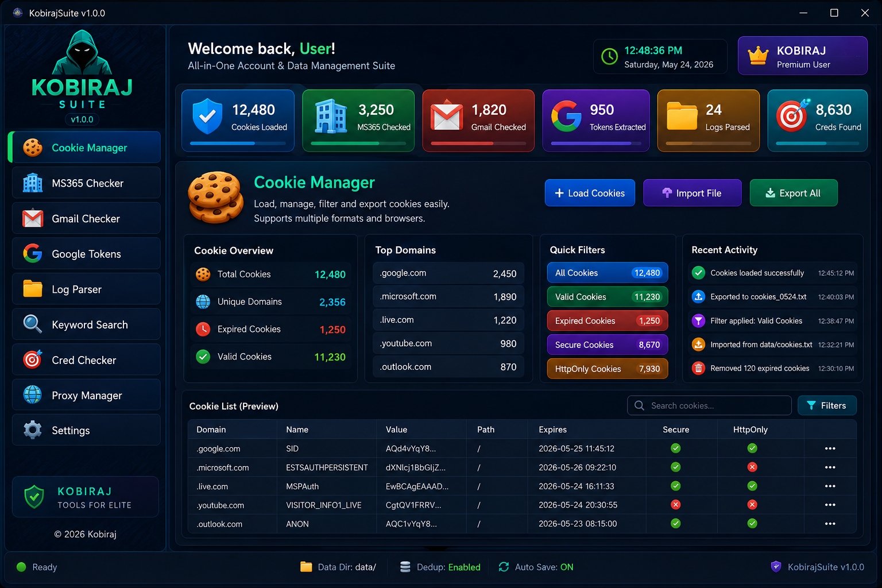Image resolution: width=882 pixels, height=588 pixels.
Task: Select the .google.com top domain row
Action: [x=448, y=273]
